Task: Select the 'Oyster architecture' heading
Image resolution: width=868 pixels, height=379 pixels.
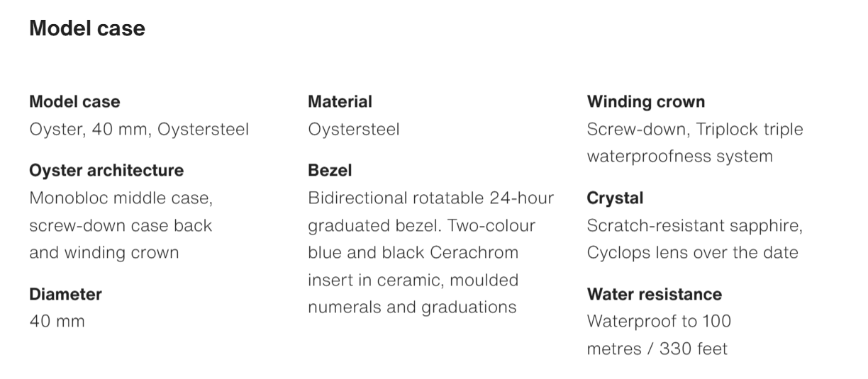Action: pyautogui.click(x=106, y=171)
